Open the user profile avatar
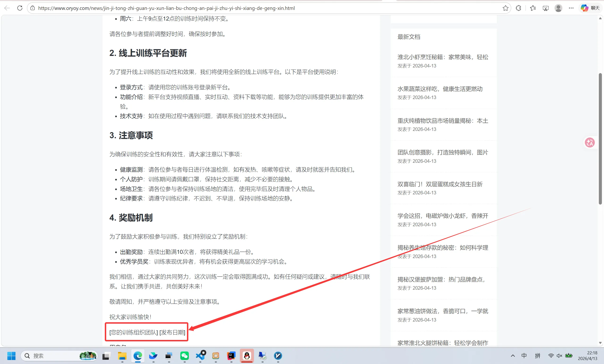This screenshot has width=604, height=364. [x=558, y=8]
